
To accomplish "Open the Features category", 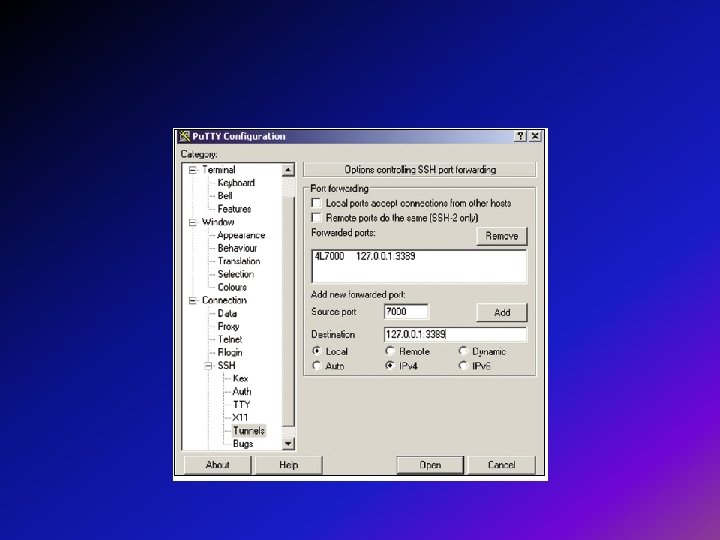I will [x=234, y=209].
